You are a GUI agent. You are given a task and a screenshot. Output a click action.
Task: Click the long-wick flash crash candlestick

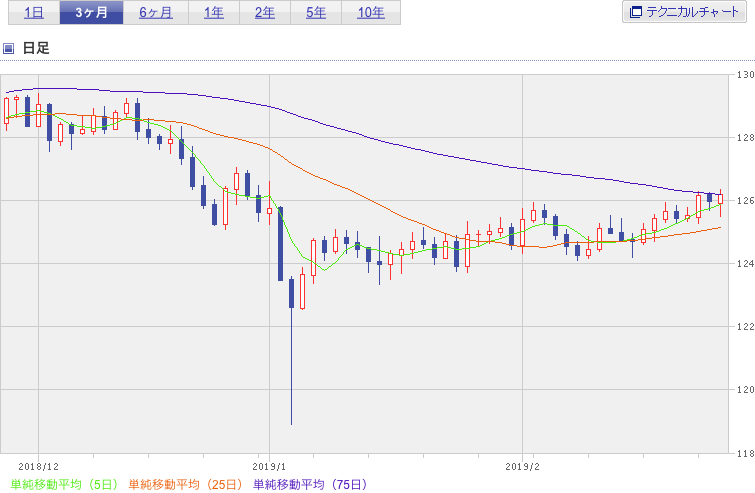291,350
